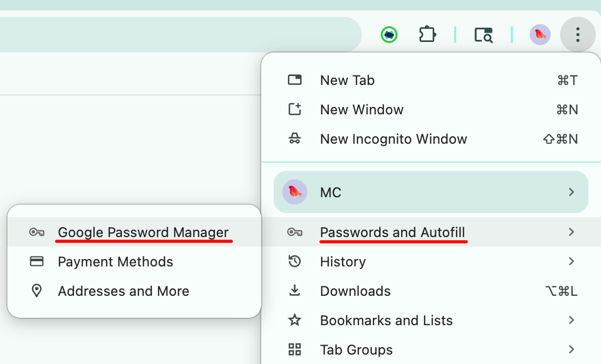This screenshot has width=601, height=364.
Task: Click the Tab Groups grid icon
Action: pyautogui.click(x=294, y=349)
